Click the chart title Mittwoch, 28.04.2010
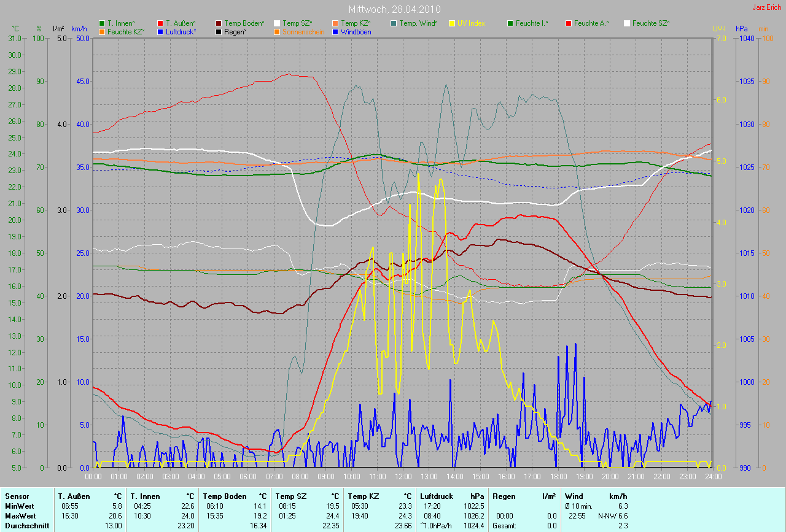Screen dimensions: 786x532 [x=392, y=9]
